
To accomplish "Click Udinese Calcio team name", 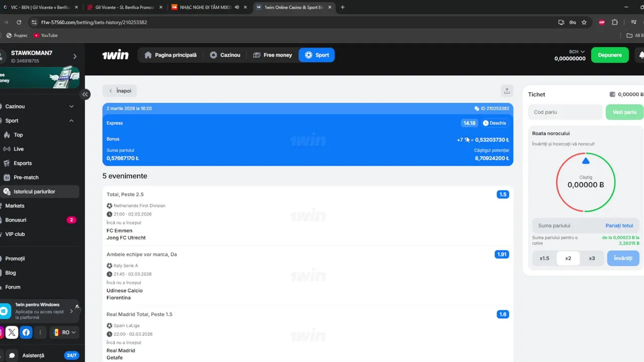I will (x=125, y=291).
